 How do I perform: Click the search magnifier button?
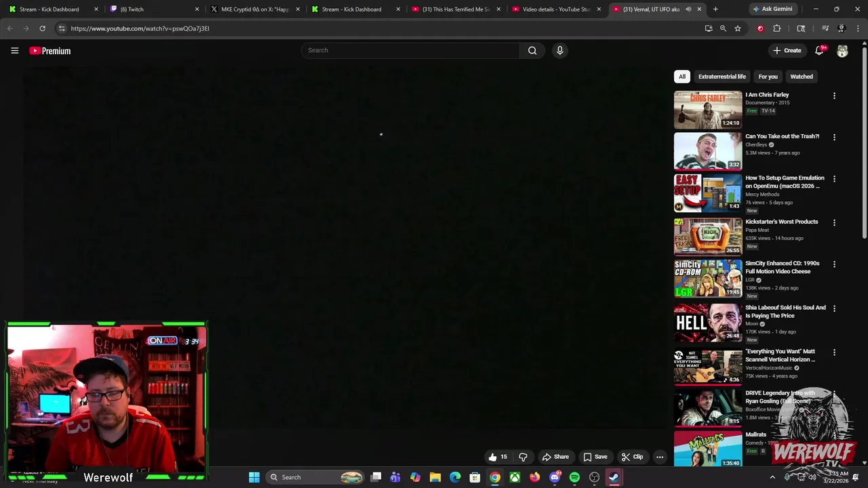[532, 50]
